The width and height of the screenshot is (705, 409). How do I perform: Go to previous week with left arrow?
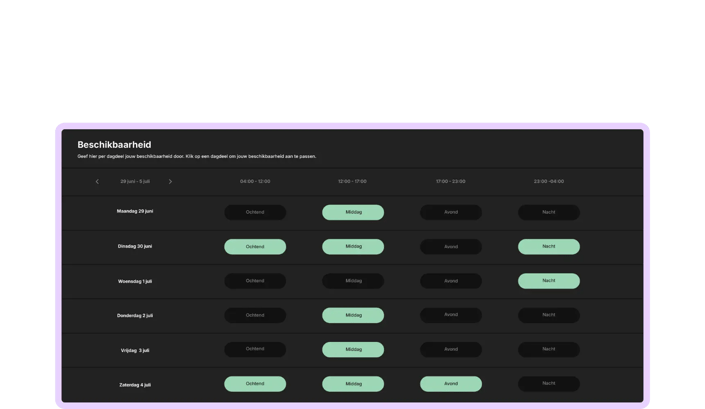[x=97, y=182]
